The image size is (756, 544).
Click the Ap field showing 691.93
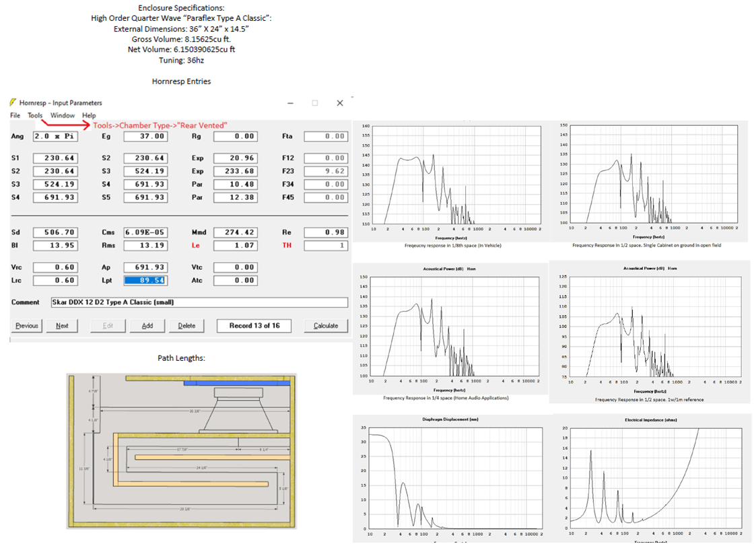coord(145,267)
